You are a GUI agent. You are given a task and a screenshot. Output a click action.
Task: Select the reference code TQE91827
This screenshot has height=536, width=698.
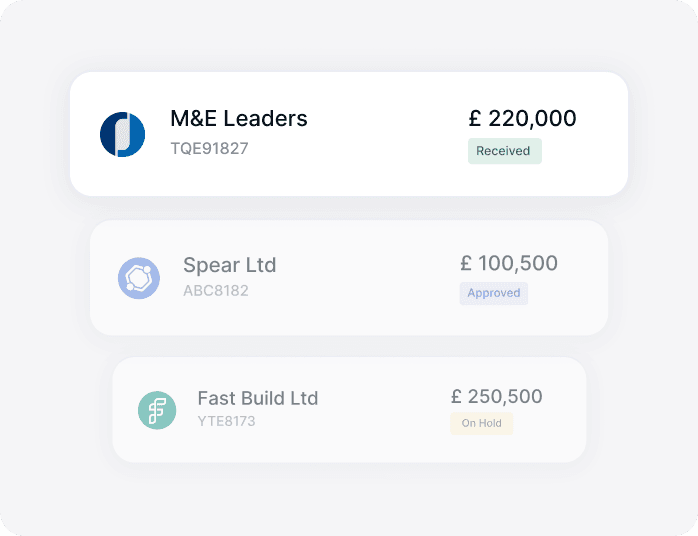pyautogui.click(x=209, y=149)
